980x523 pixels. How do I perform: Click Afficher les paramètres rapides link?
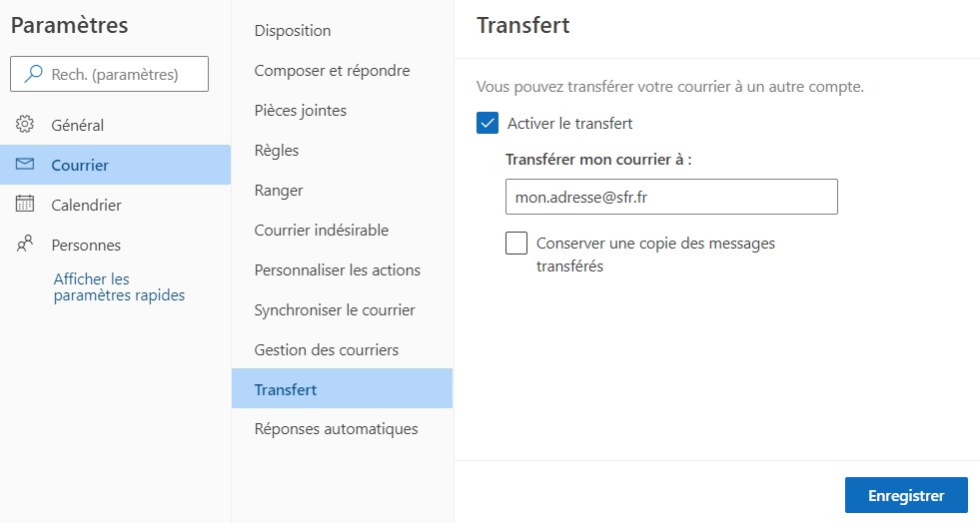118,287
